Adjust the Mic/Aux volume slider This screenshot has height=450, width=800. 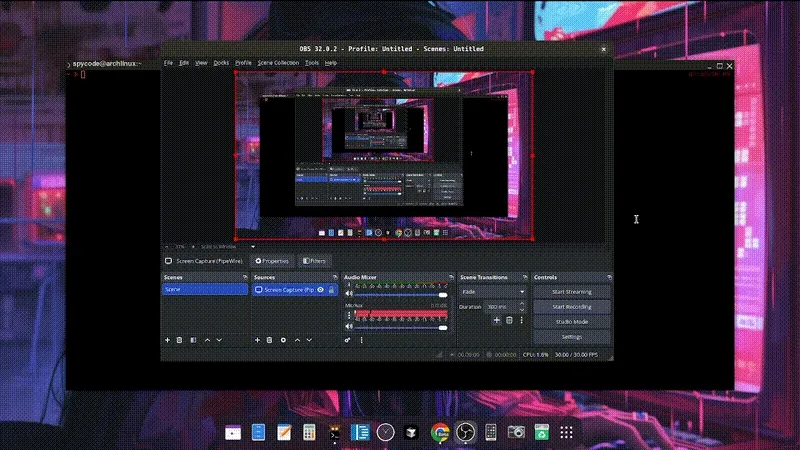coord(443,327)
